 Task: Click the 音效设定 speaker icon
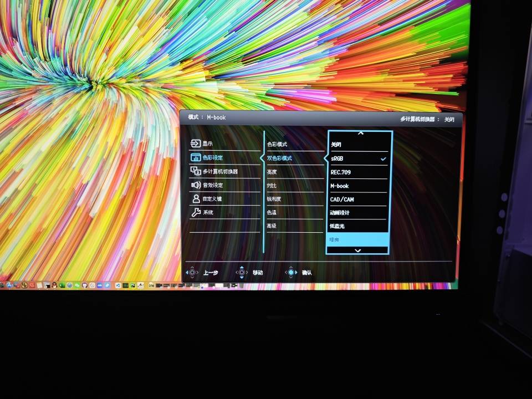click(196, 185)
